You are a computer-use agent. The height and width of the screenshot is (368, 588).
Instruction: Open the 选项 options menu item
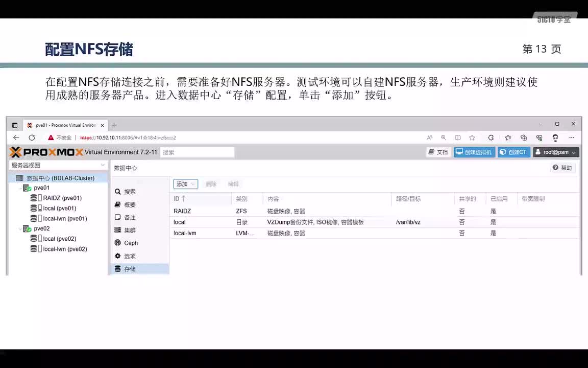tap(140, 256)
